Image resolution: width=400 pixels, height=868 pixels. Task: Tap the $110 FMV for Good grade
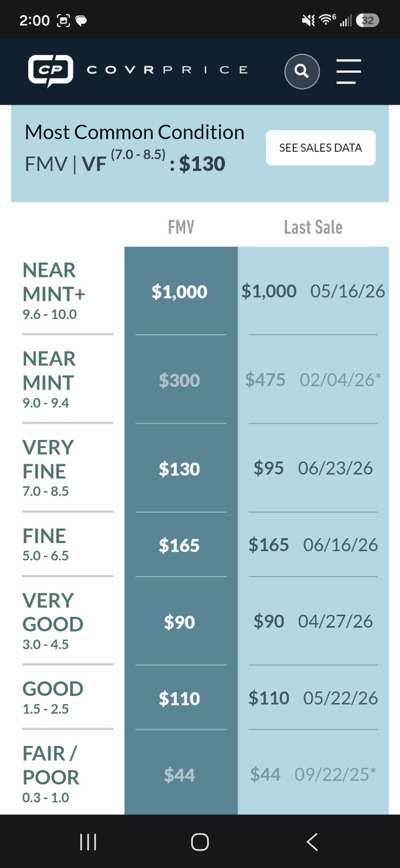[179, 698]
